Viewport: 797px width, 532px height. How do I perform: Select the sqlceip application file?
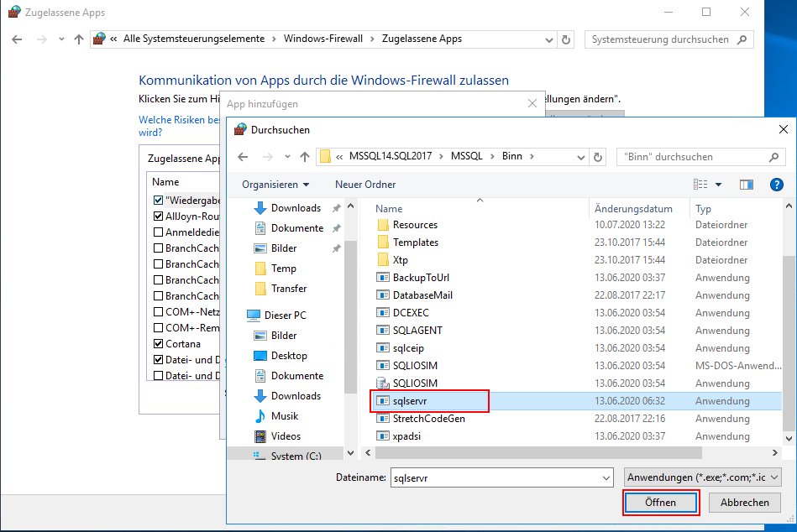[x=408, y=348]
